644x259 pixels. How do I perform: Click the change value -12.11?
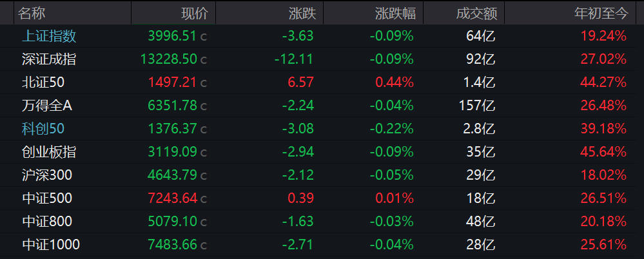click(295, 59)
